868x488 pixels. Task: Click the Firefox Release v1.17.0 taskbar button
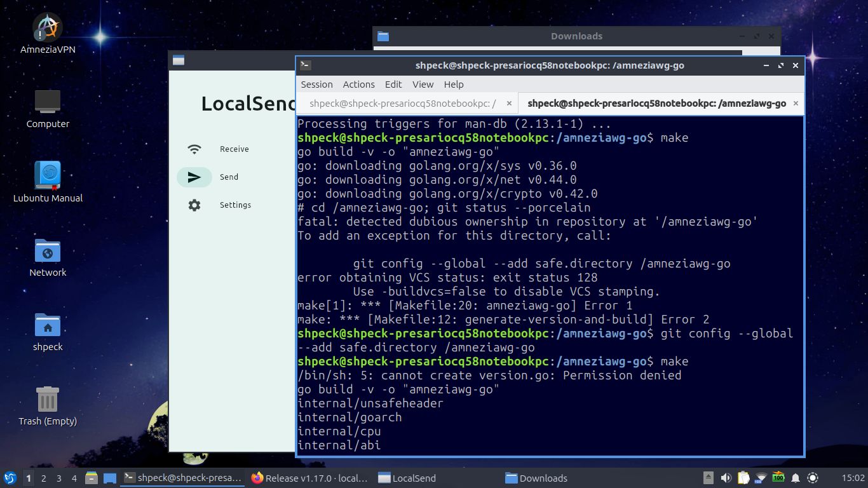tap(310, 478)
